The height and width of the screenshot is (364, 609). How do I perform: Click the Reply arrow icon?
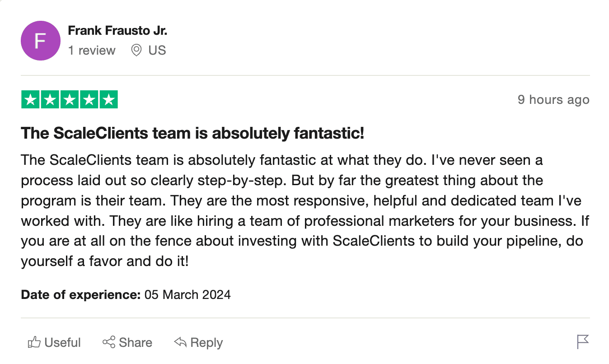tap(180, 342)
